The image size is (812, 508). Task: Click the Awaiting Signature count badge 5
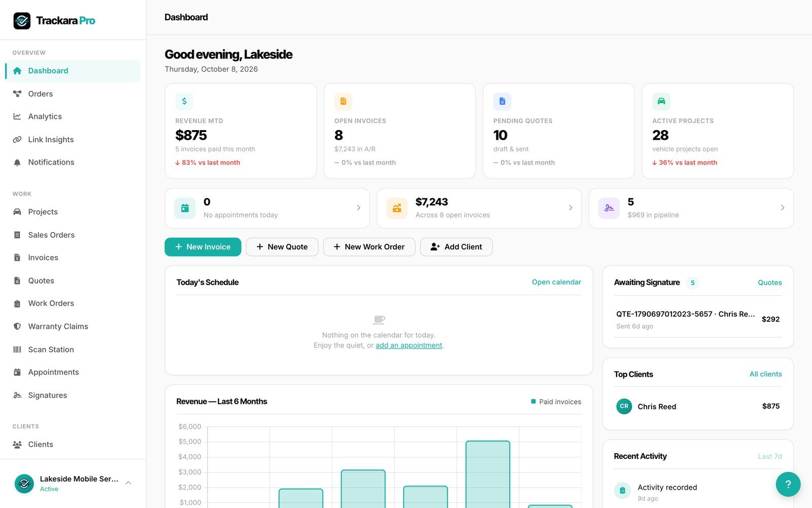click(x=692, y=283)
